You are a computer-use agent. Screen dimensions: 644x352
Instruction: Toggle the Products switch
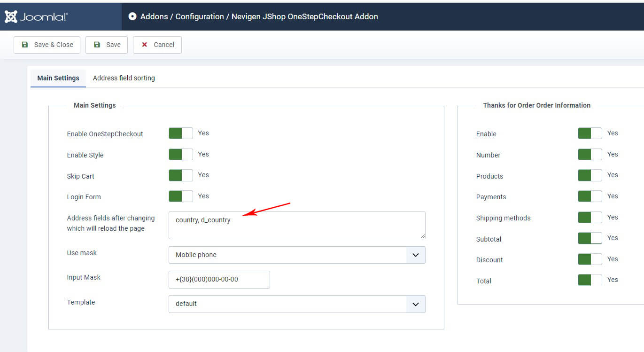click(590, 175)
